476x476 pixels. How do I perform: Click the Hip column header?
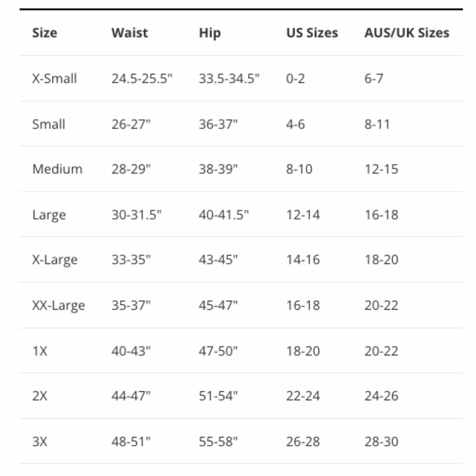click(209, 33)
